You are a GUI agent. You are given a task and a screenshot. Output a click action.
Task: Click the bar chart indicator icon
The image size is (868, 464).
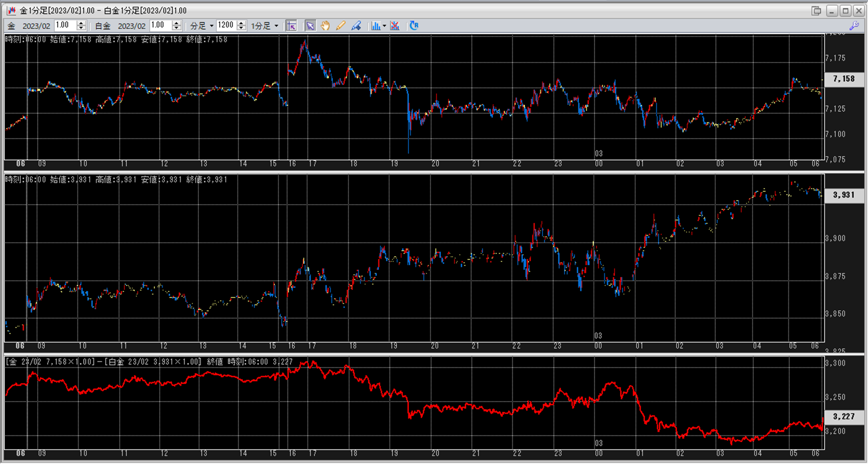point(375,26)
